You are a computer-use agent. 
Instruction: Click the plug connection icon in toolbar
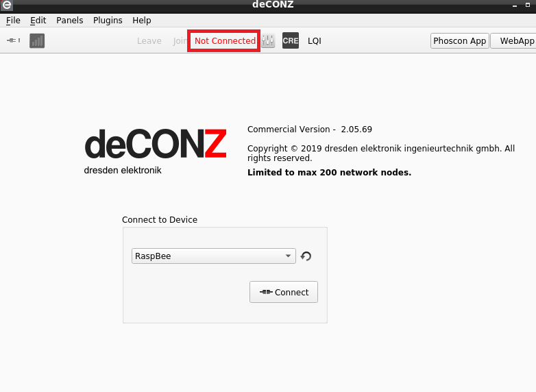click(x=13, y=40)
